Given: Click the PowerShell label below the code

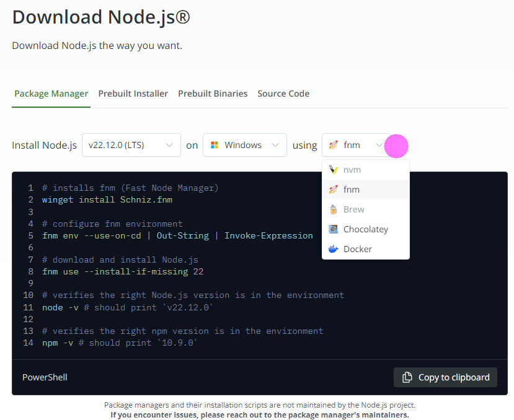Looking at the screenshot, I should coord(45,377).
